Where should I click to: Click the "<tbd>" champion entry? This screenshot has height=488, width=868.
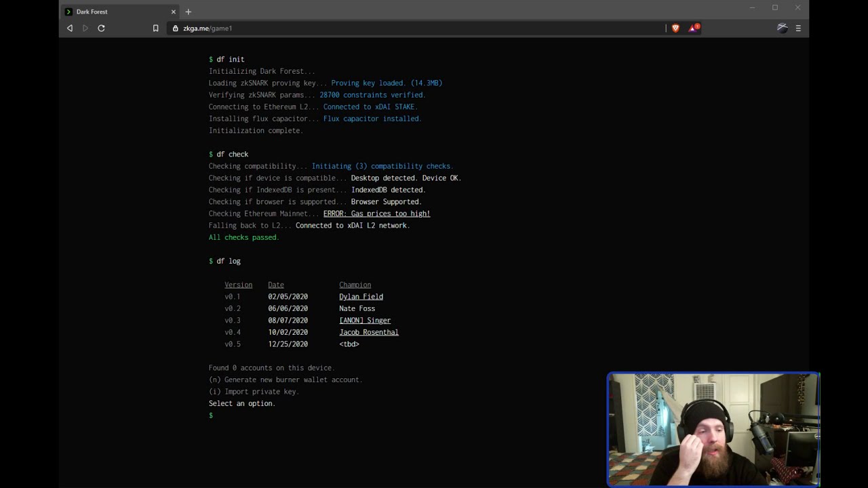349,344
